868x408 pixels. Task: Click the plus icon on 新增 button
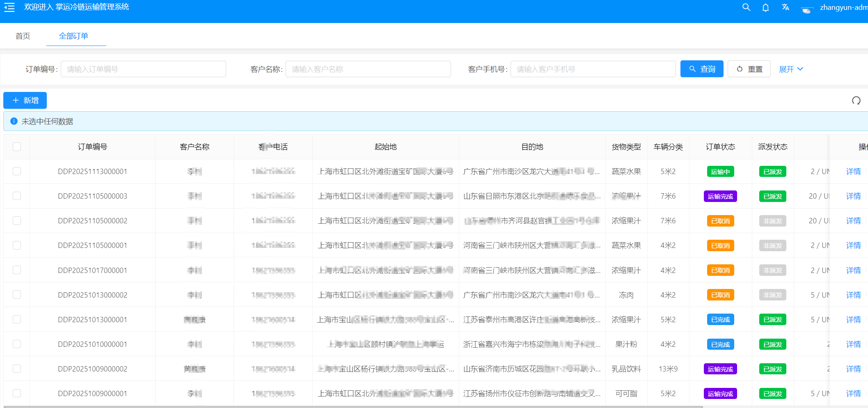coord(16,100)
